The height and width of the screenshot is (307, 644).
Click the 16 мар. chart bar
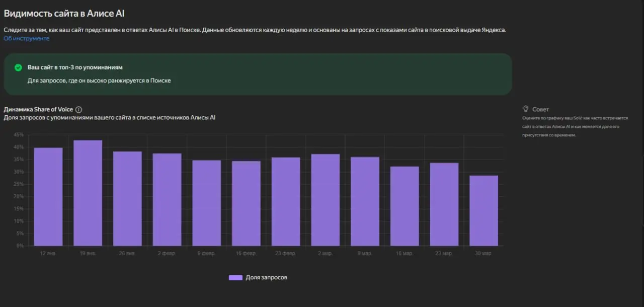coord(405,206)
